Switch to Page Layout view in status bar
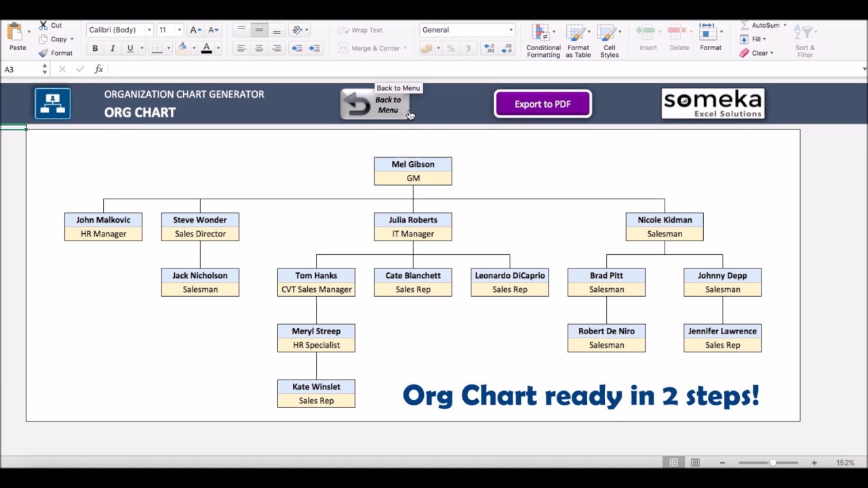Image resolution: width=868 pixels, height=488 pixels. pos(694,462)
